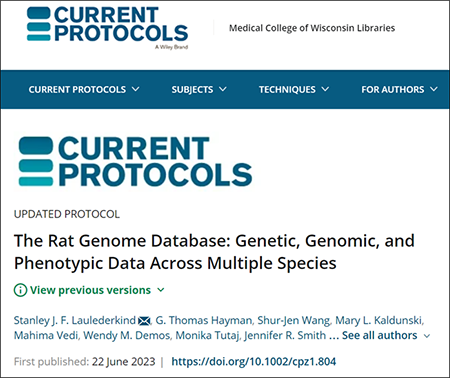450x378 pixels.
Task: Expand the View previous versions chevron
Action: tap(161, 290)
